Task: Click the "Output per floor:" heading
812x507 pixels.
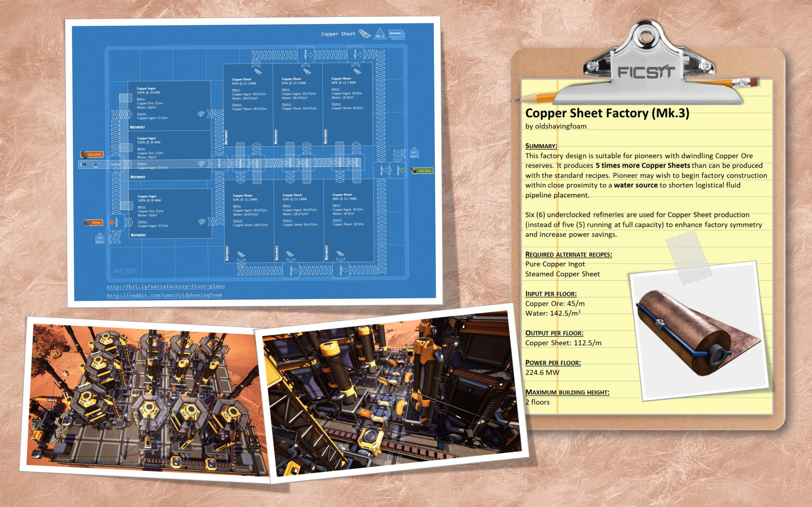Action: [x=554, y=333]
